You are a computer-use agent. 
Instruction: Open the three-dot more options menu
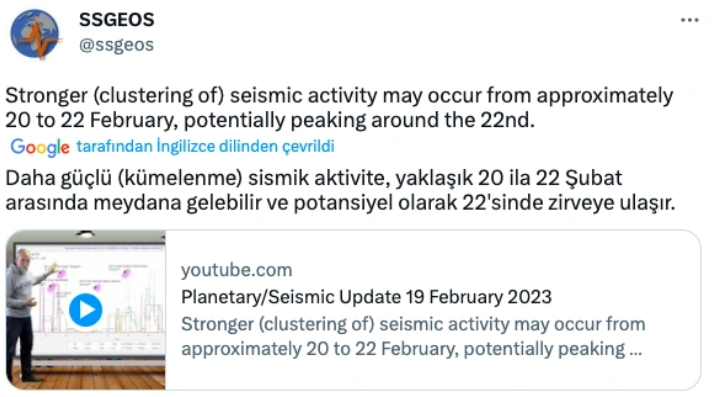690,20
